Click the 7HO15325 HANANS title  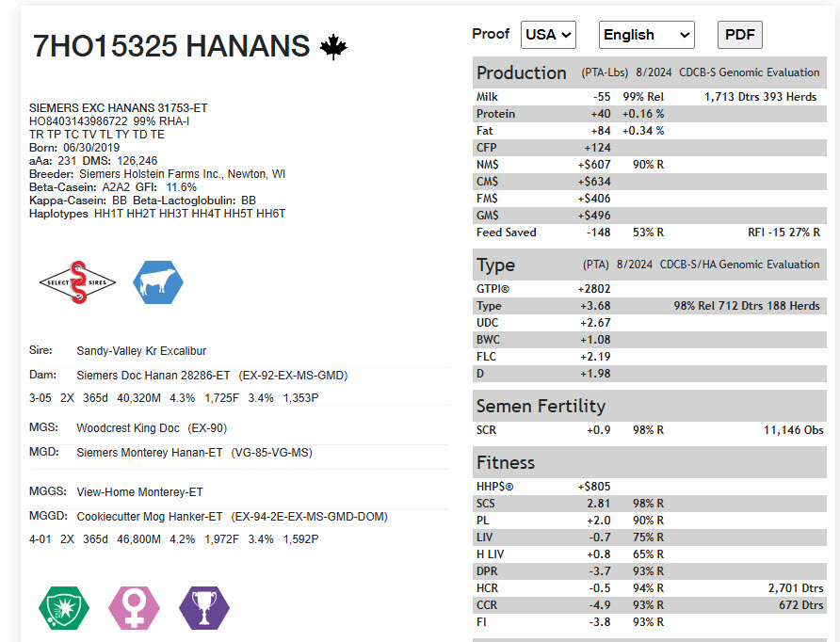coord(171,46)
